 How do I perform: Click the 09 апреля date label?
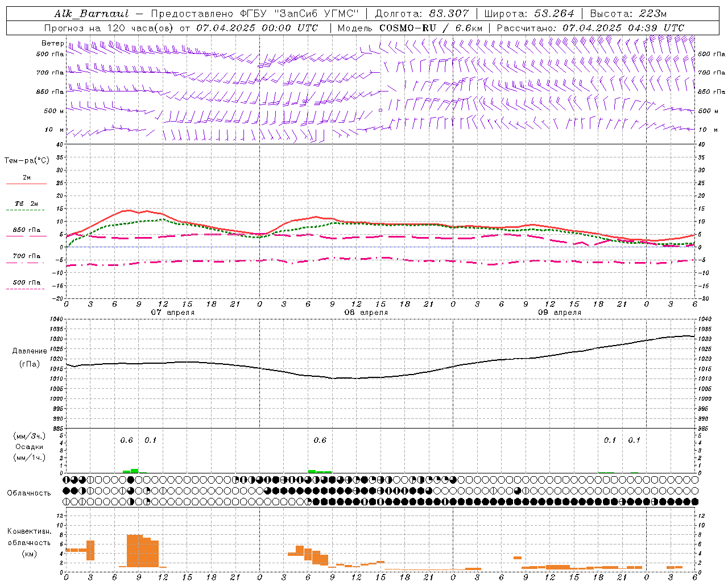coord(560,313)
